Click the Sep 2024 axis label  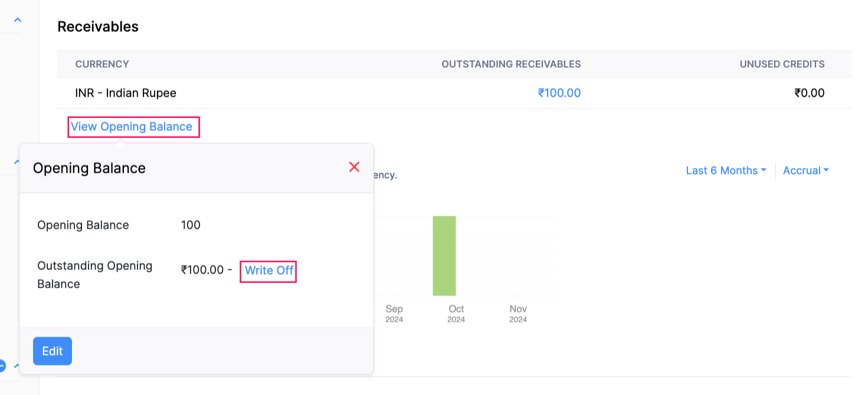[394, 314]
